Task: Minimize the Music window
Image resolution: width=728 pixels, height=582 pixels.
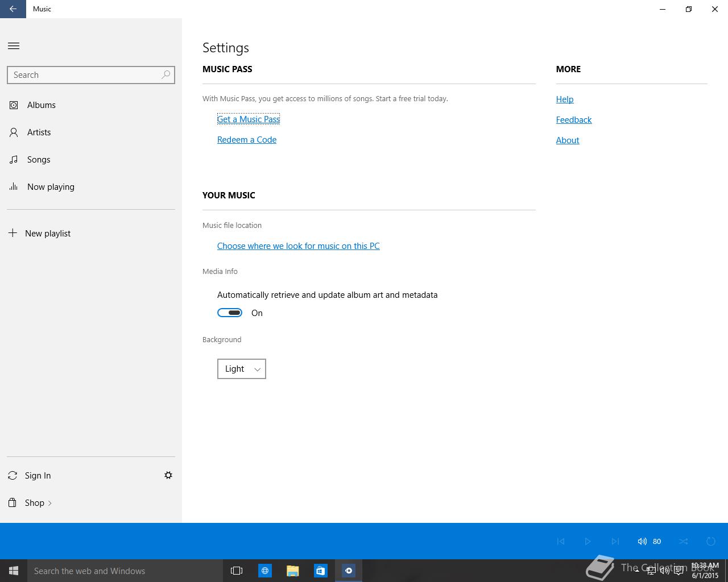Action: tap(663, 9)
